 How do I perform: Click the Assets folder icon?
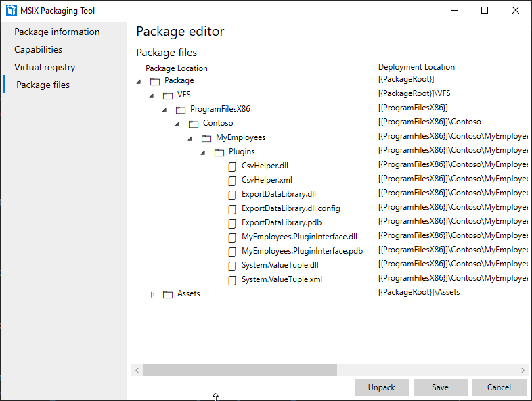pos(168,294)
